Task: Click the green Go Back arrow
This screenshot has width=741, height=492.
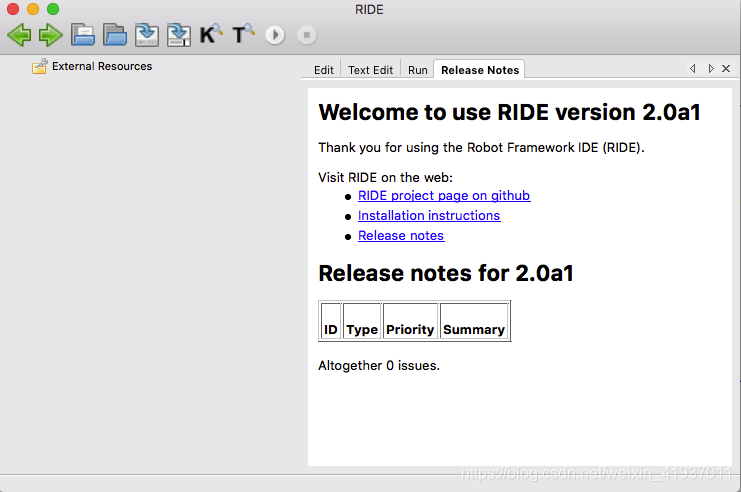Action: point(19,35)
